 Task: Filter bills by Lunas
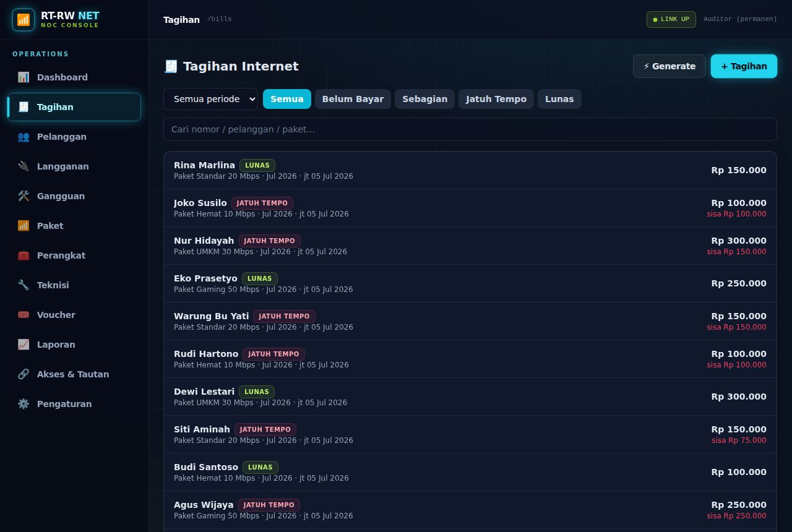(x=559, y=99)
